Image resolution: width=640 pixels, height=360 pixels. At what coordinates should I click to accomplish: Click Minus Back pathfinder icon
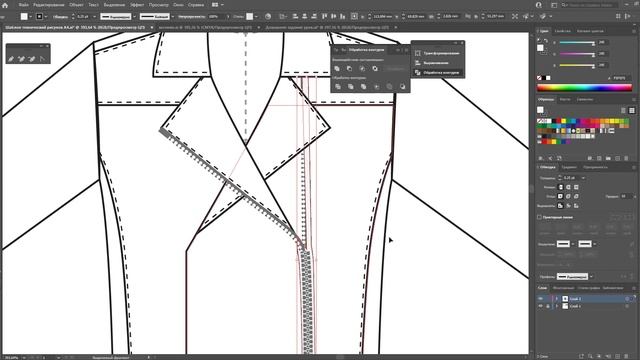[x=402, y=87]
